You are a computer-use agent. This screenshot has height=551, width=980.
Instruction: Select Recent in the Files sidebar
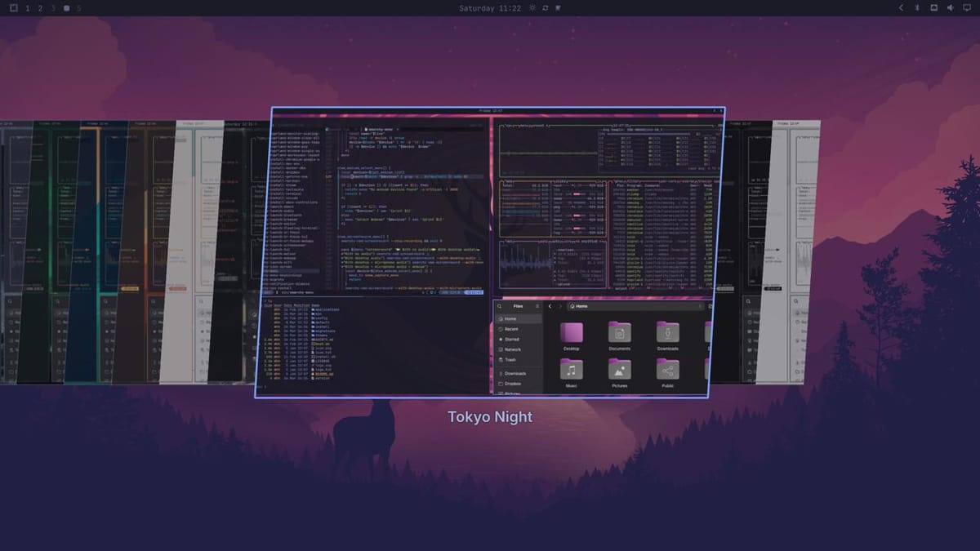point(519,329)
